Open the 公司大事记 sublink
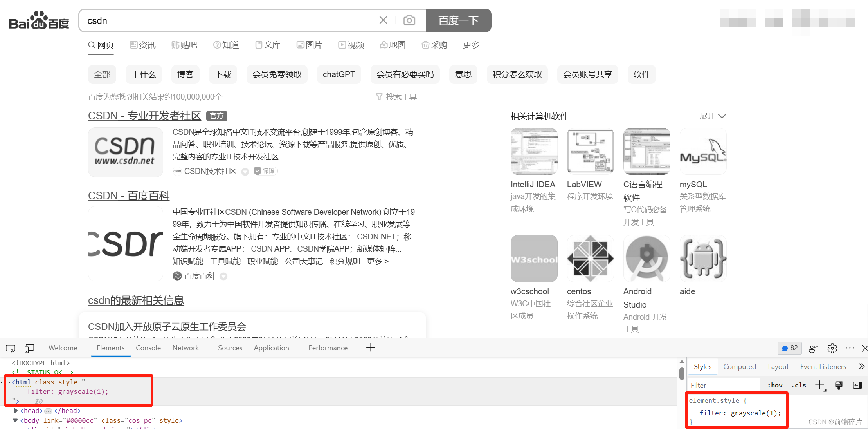The width and height of the screenshot is (868, 429). [304, 261]
